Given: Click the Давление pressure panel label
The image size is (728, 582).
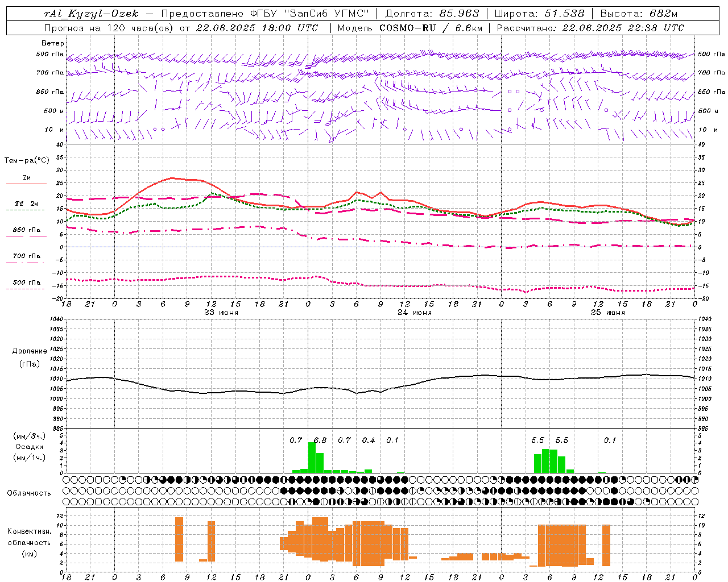Looking at the screenshot, I should tap(30, 351).
